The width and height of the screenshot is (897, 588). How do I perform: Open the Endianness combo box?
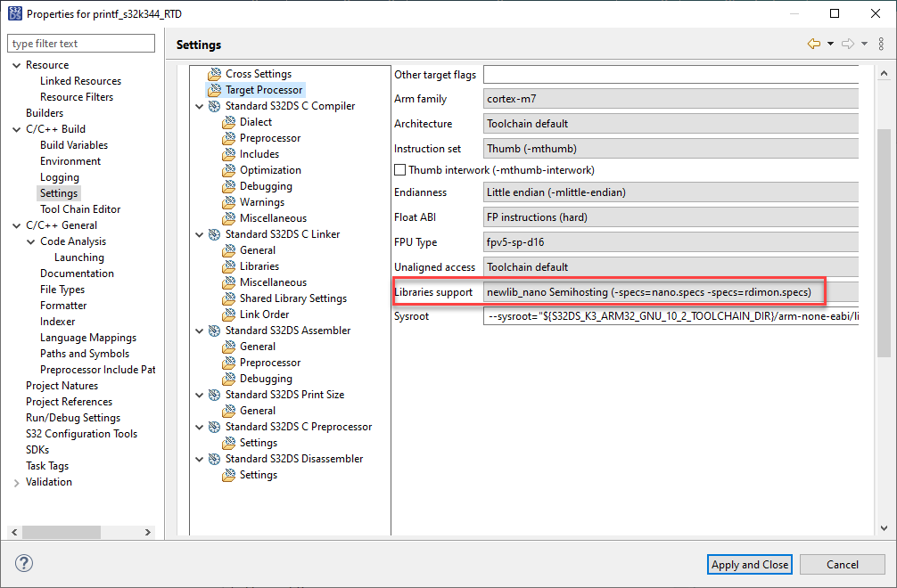pyautogui.click(x=671, y=192)
